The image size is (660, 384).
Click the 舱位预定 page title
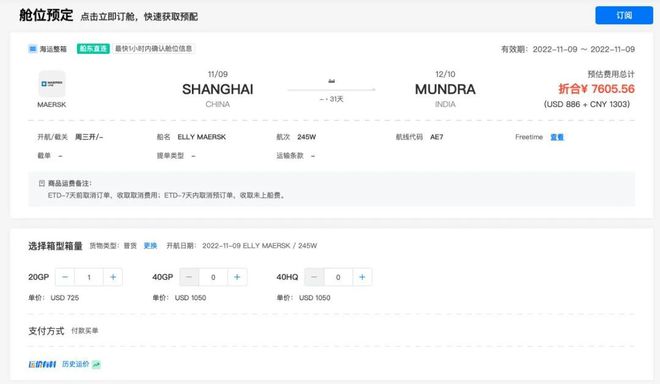pos(46,15)
